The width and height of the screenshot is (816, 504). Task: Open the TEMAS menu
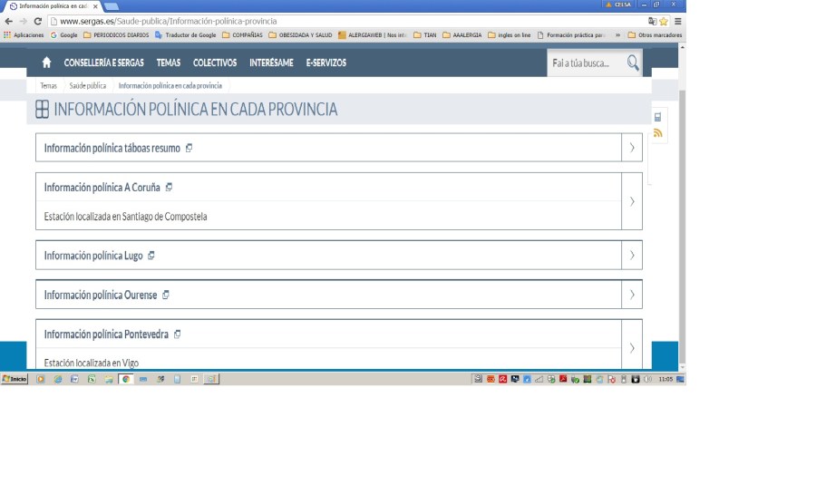[168, 63]
